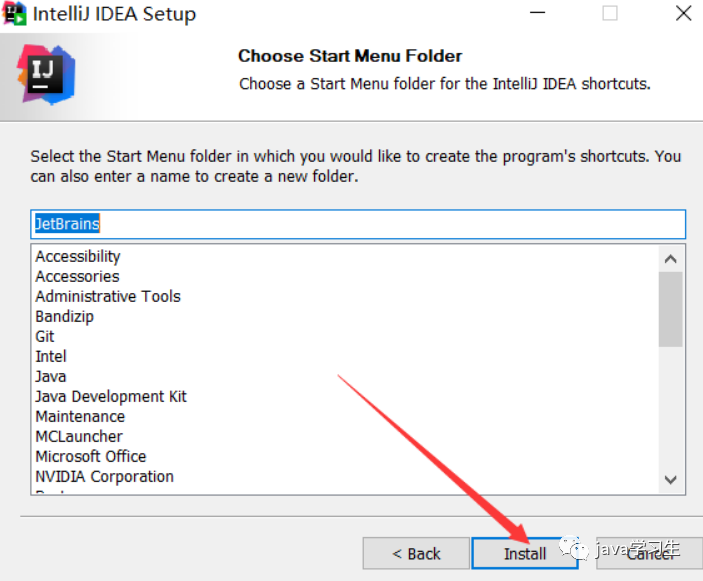Go back with the Back button
This screenshot has height=581, width=703.
[416, 553]
